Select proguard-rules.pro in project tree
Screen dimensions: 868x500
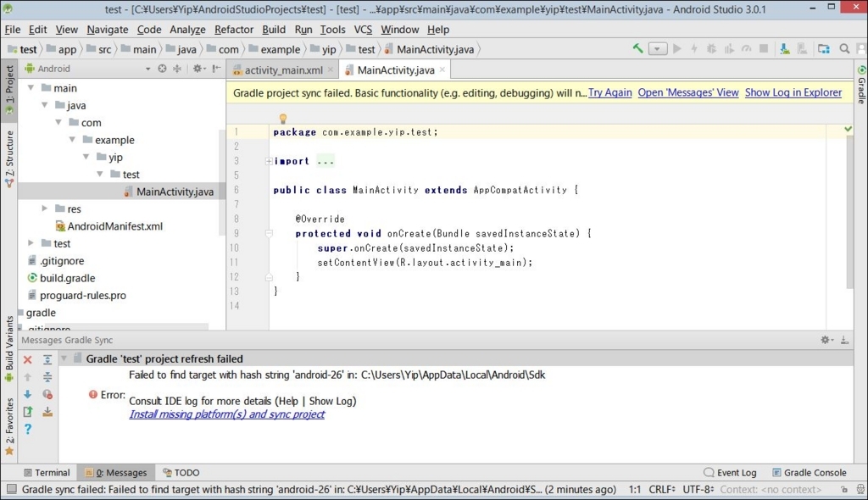pyautogui.click(x=82, y=295)
